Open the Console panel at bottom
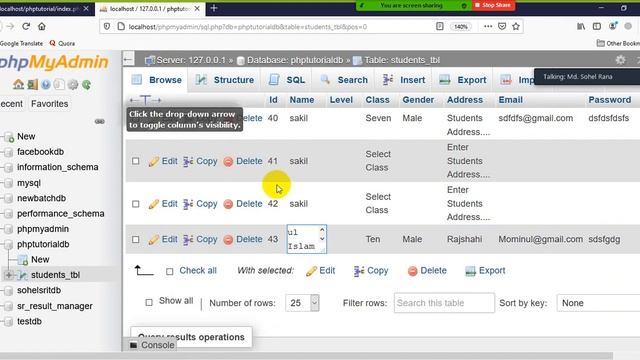The image size is (640, 360). coord(158,345)
